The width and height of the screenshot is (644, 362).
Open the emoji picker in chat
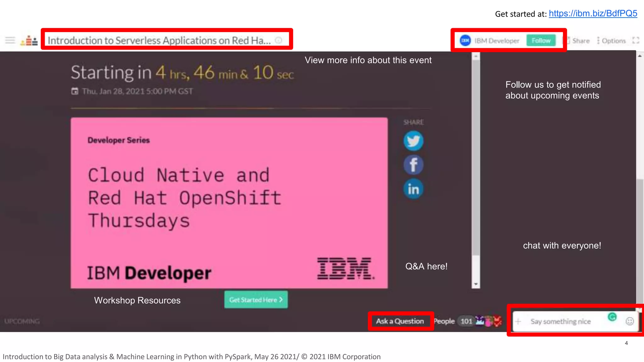pos(630,321)
